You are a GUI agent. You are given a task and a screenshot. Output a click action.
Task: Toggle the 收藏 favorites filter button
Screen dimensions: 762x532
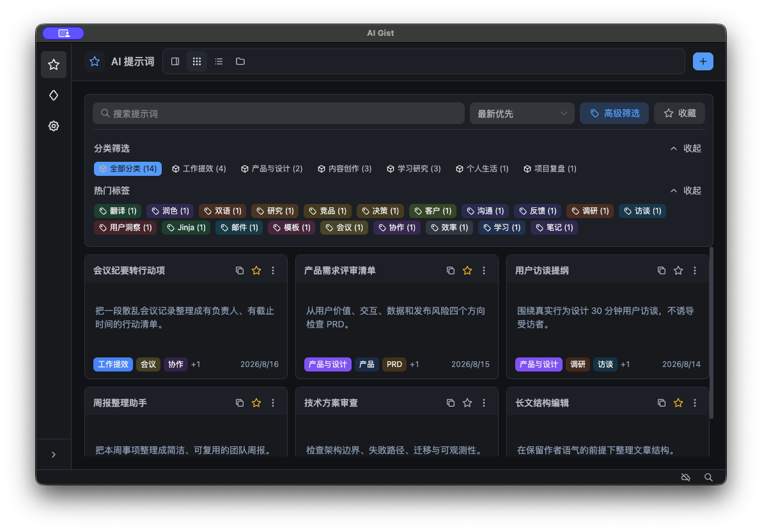[x=680, y=113]
